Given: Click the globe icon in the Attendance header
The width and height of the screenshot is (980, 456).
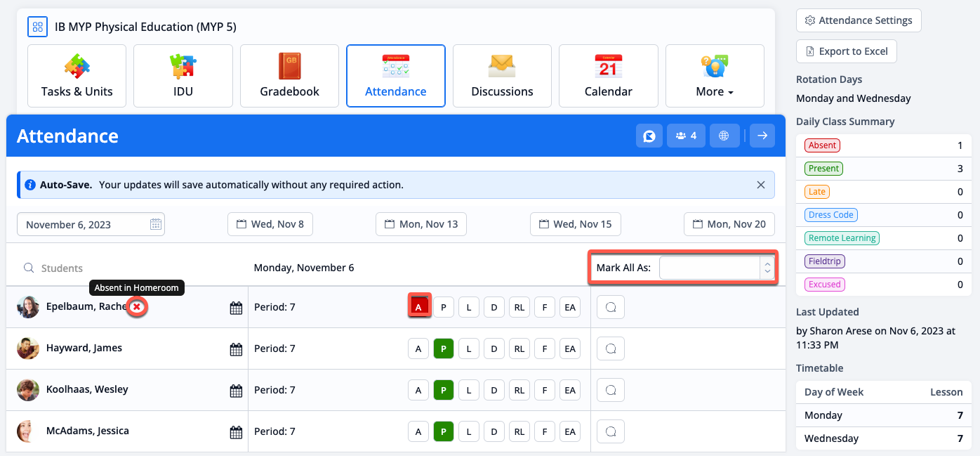Looking at the screenshot, I should 724,135.
